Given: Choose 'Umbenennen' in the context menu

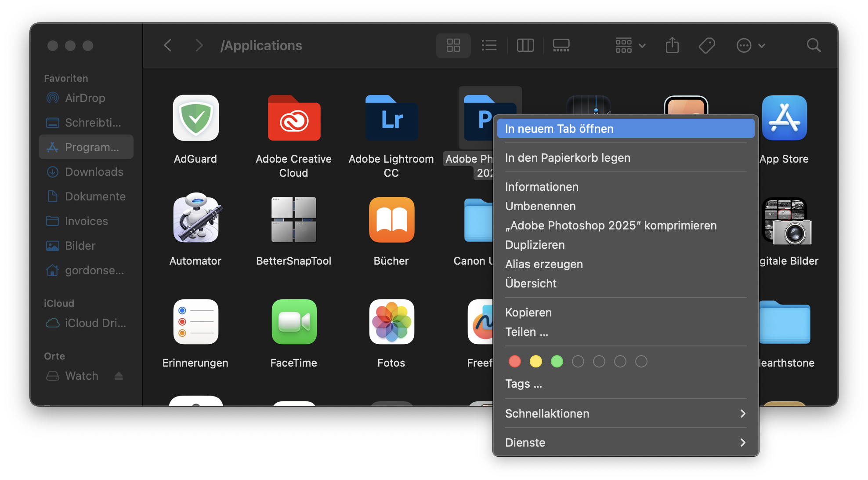Looking at the screenshot, I should (x=540, y=206).
